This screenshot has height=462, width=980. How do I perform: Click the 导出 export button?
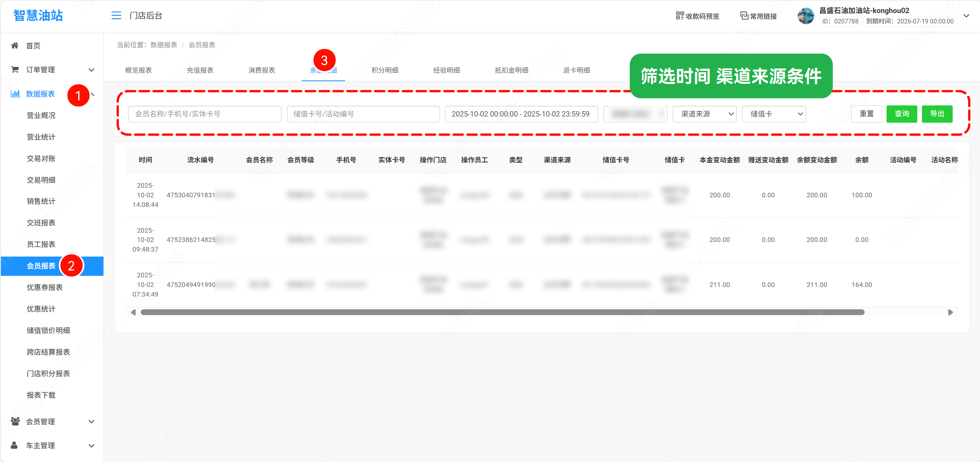coord(937,114)
